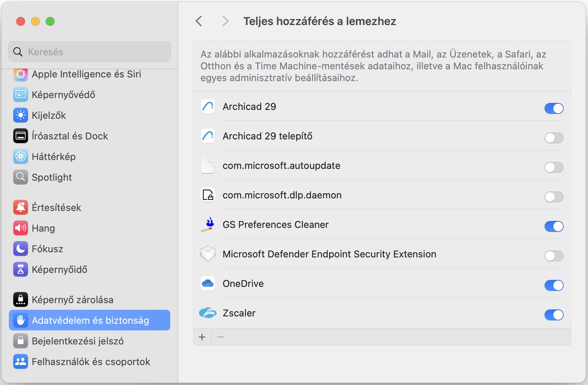The height and width of the screenshot is (385, 588).
Task: Select the 'Archicad 29 telepítő' row text
Action: click(267, 136)
